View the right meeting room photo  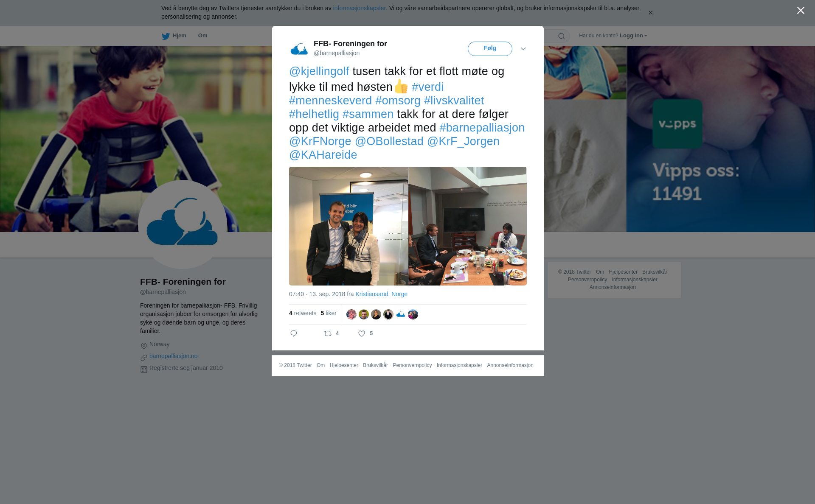pos(467,226)
